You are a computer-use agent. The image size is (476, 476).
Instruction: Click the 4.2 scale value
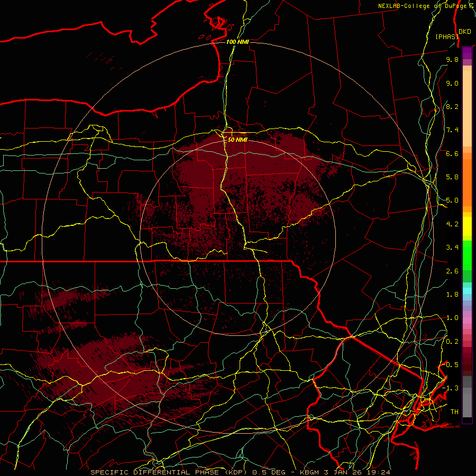click(452, 224)
